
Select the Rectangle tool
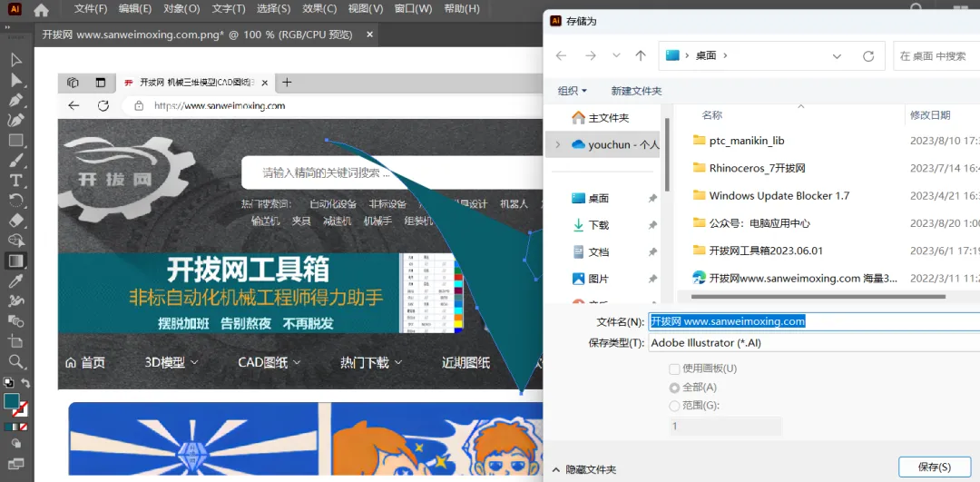point(16,140)
